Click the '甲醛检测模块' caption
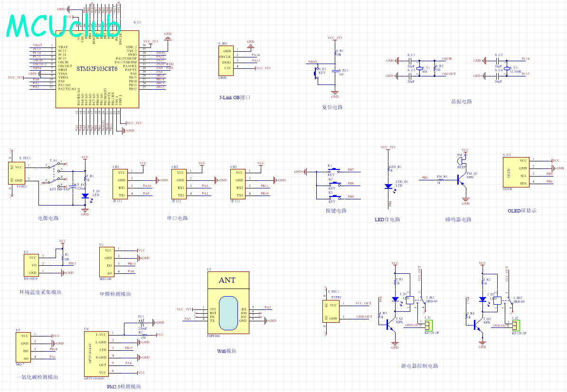The image size is (567, 392). 115,294
